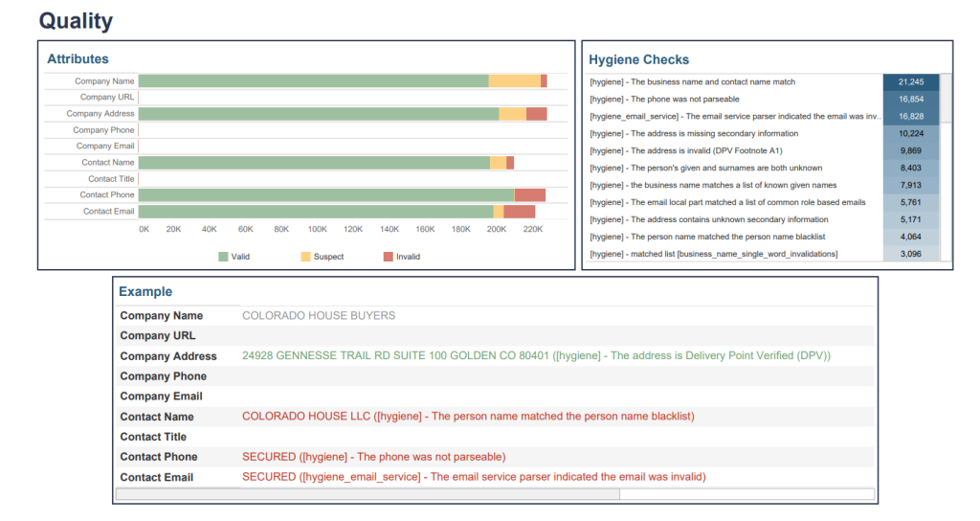This screenshot has height=521, width=980.
Task: Click the red Contact Name COLORADO HOUSE LLC value
Action: coord(467,417)
